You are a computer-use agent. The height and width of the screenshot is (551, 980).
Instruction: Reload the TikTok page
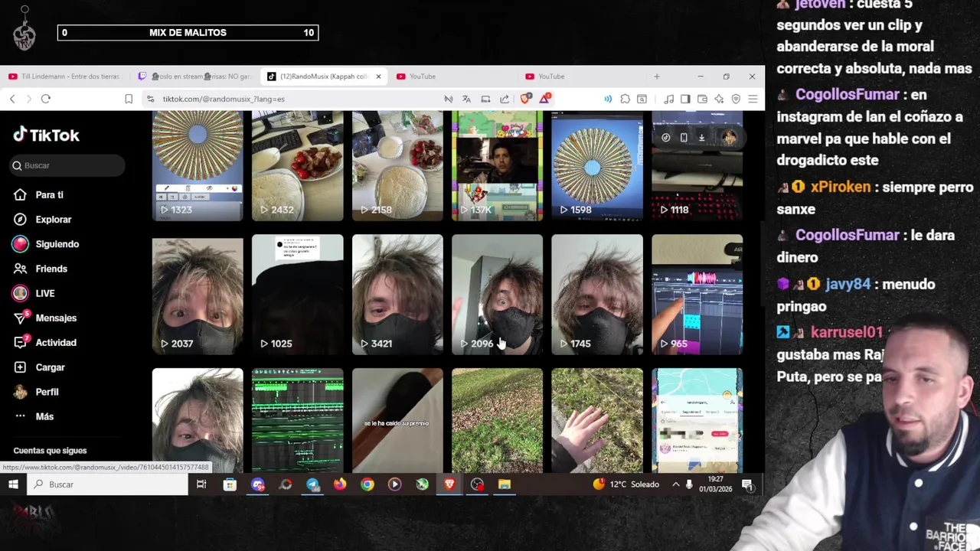[46, 99]
